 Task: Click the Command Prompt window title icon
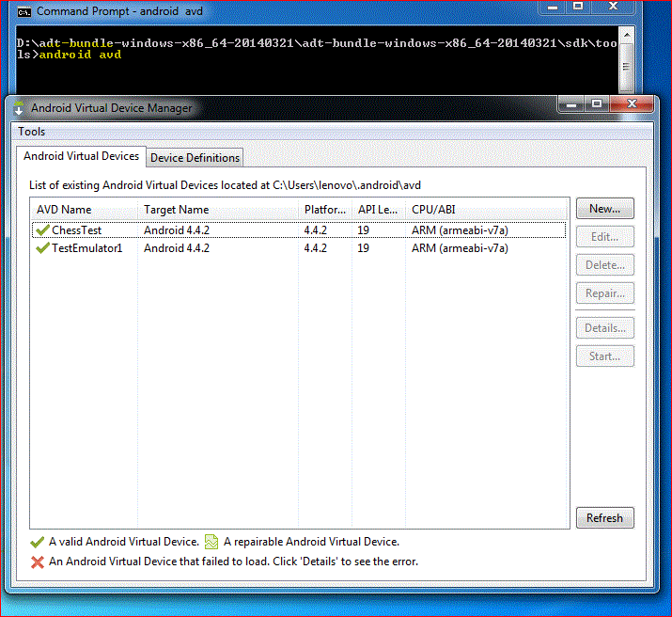(24, 12)
